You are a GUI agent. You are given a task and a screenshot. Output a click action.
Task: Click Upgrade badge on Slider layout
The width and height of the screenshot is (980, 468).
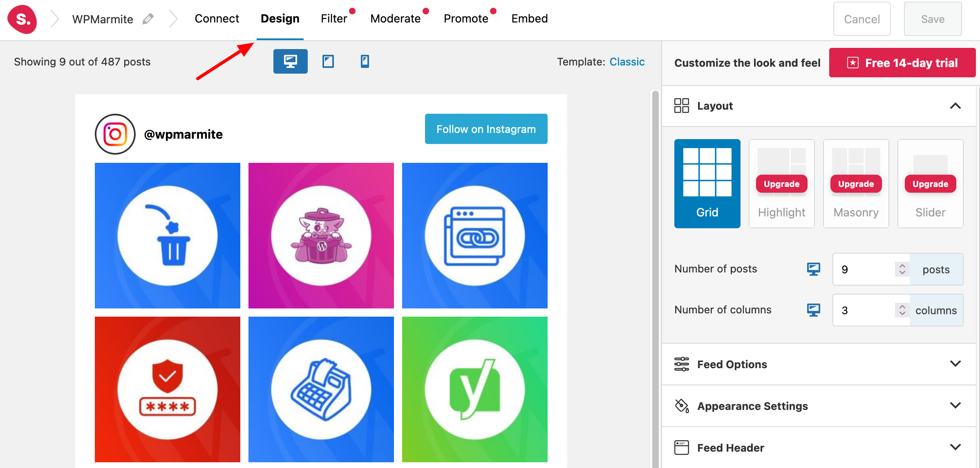point(930,184)
